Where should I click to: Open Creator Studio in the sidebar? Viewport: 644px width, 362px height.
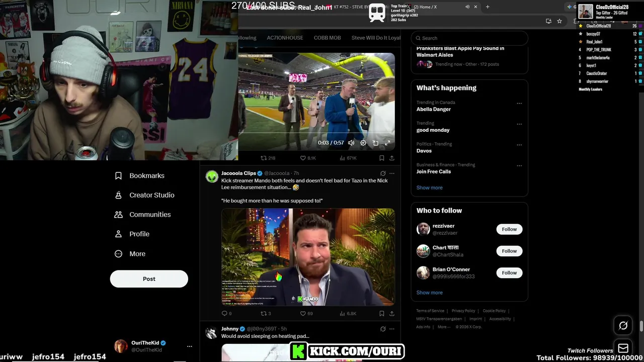[x=145, y=195]
